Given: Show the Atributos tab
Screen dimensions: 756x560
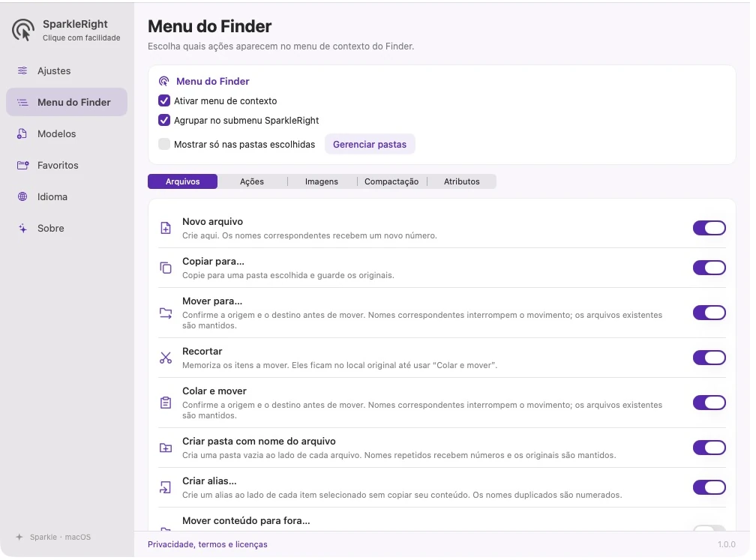Looking at the screenshot, I should (462, 181).
